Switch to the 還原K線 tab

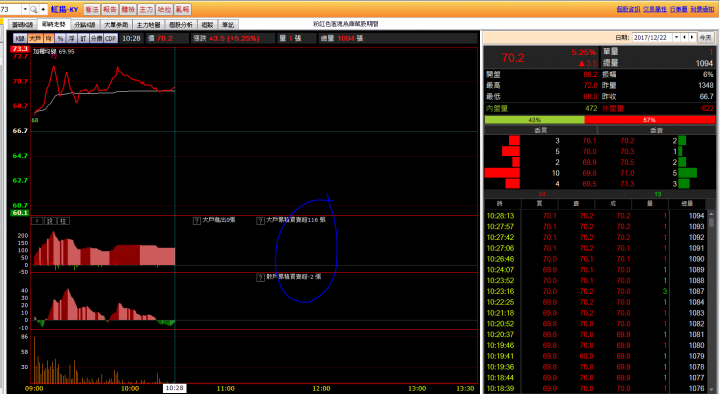coord(22,24)
